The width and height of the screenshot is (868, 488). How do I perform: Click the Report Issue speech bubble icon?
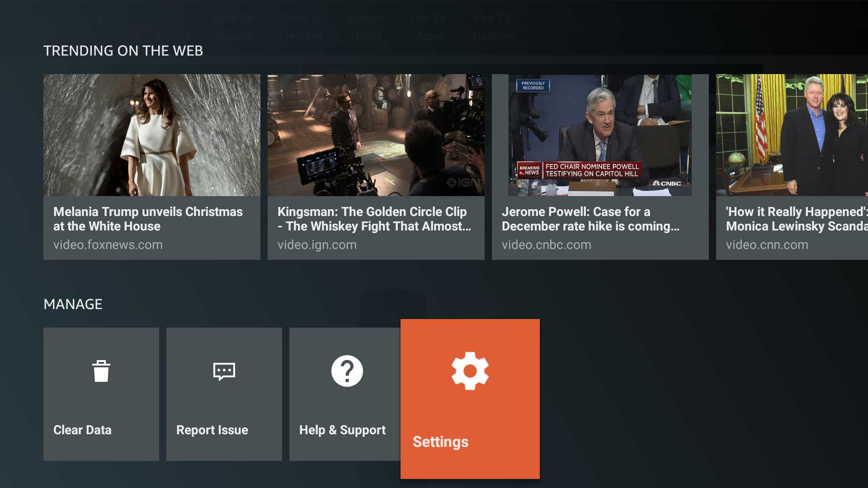224,371
